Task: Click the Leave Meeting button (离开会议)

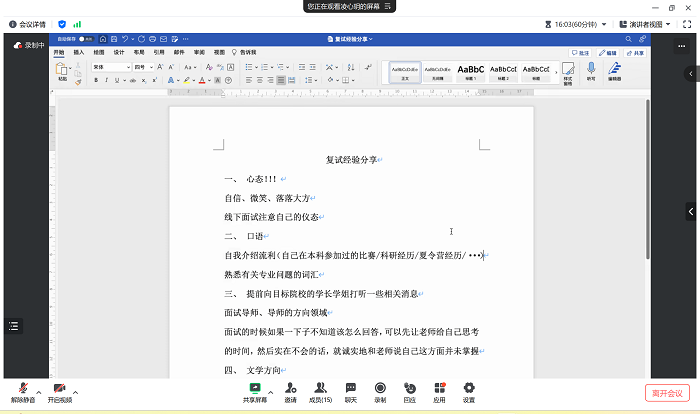Action: [667, 393]
